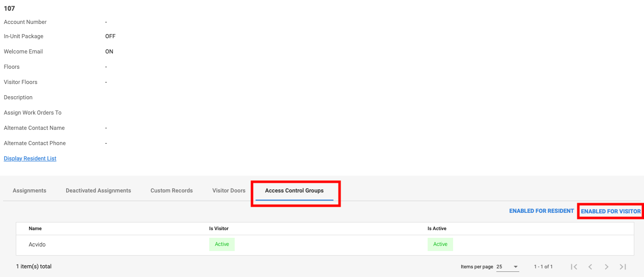Click the Is Visitor column header
The height and width of the screenshot is (277, 644).
(219, 229)
